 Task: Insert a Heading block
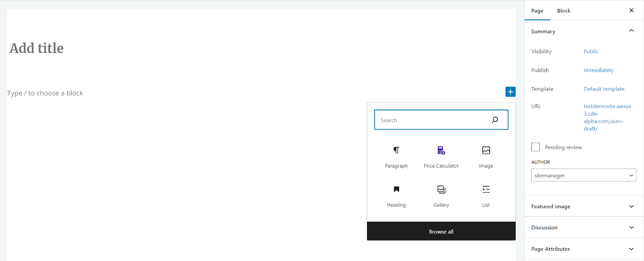[396, 196]
